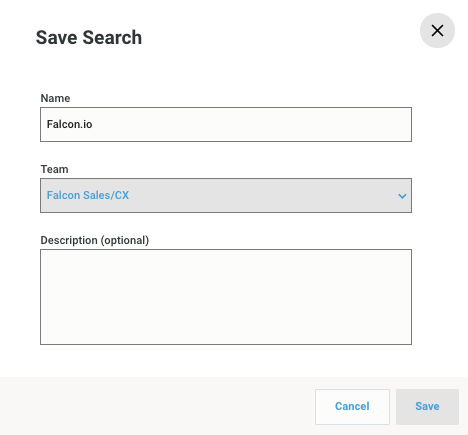Click the Team field label
468x435 pixels.
coord(54,169)
